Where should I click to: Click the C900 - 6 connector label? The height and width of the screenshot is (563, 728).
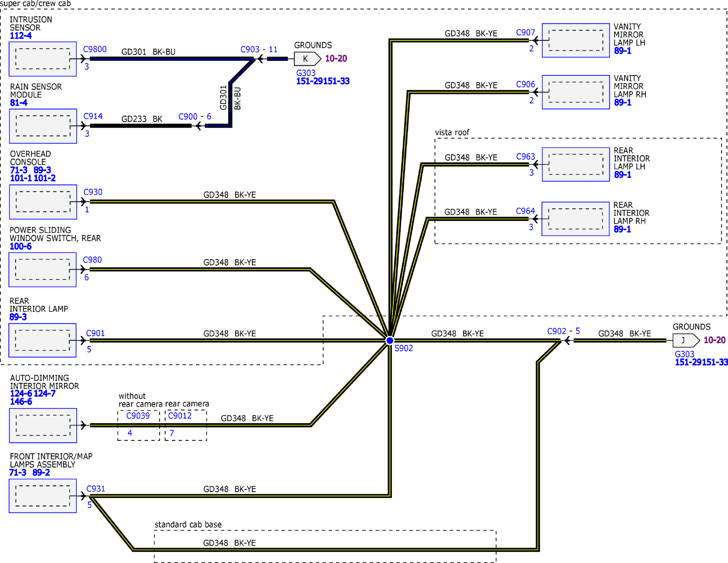click(x=195, y=116)
